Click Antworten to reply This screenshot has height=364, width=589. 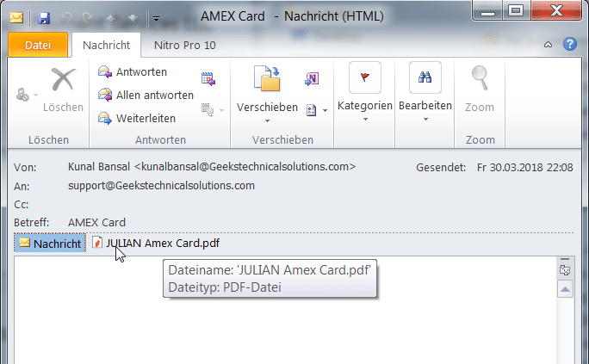click(133, 71)
